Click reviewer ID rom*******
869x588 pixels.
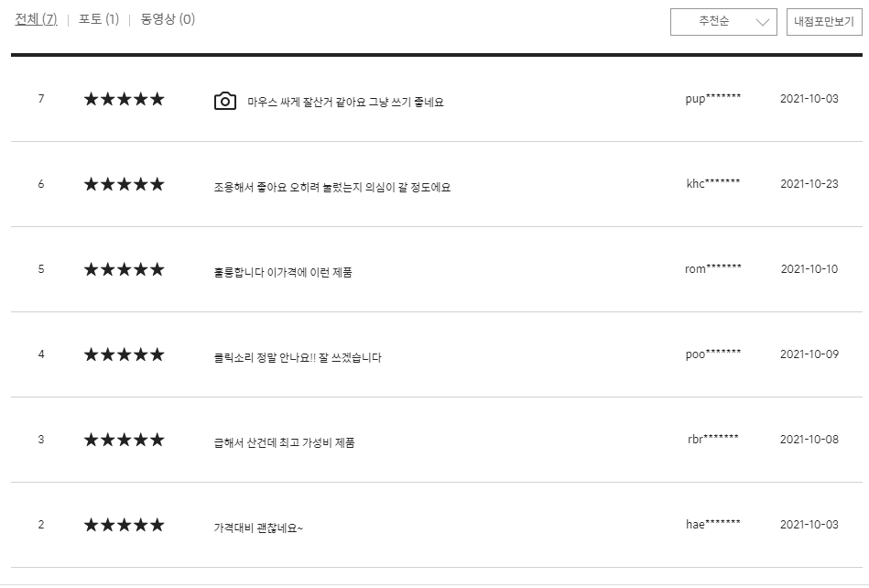(712, 268)
